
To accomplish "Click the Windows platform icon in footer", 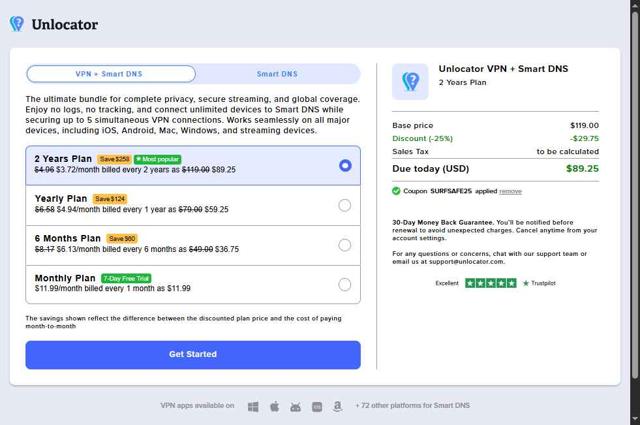I will tap(253, 407).
